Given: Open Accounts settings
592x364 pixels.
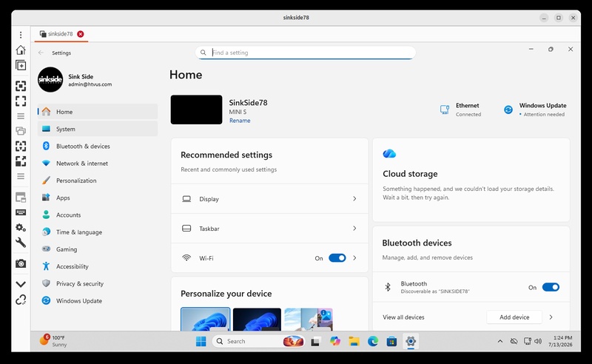Looking at the screenshot, I should tap(98, 215).
